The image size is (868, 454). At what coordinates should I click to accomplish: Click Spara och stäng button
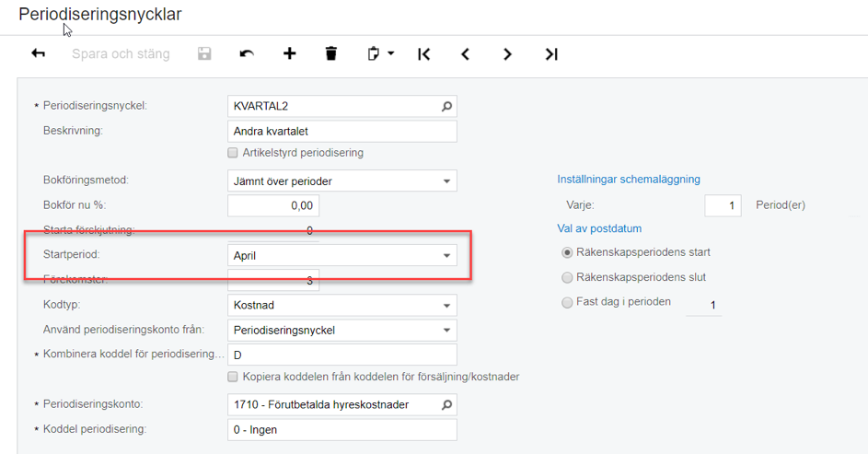point(121,54)
